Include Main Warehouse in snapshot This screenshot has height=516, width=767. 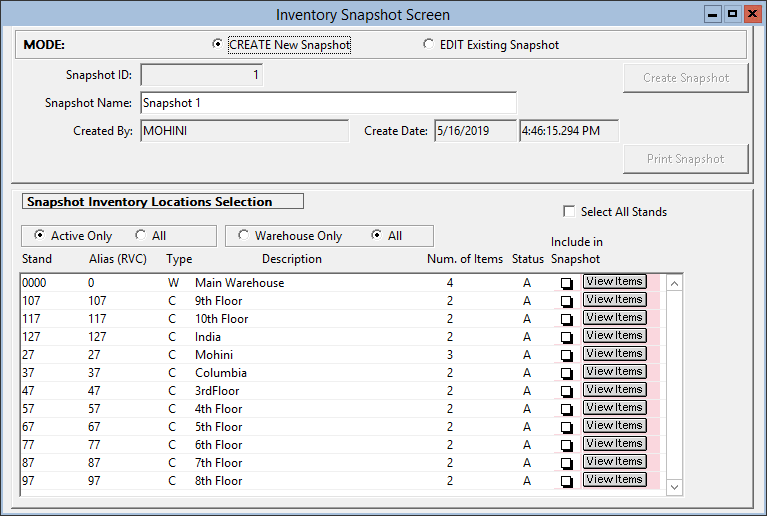coord(566,283)
